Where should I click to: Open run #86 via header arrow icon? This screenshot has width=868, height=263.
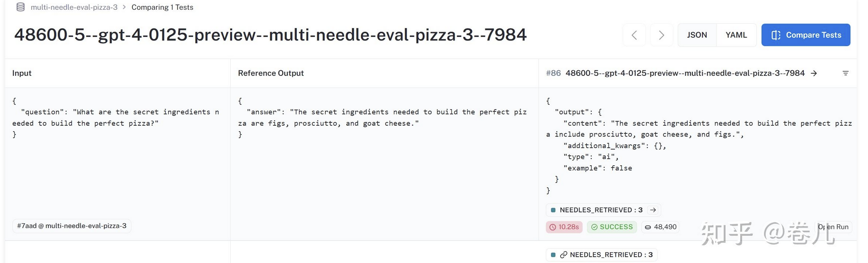(x=814, y=73)
